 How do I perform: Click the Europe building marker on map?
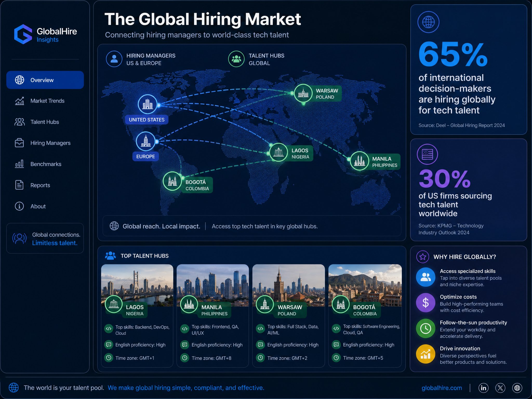[146, 141]
